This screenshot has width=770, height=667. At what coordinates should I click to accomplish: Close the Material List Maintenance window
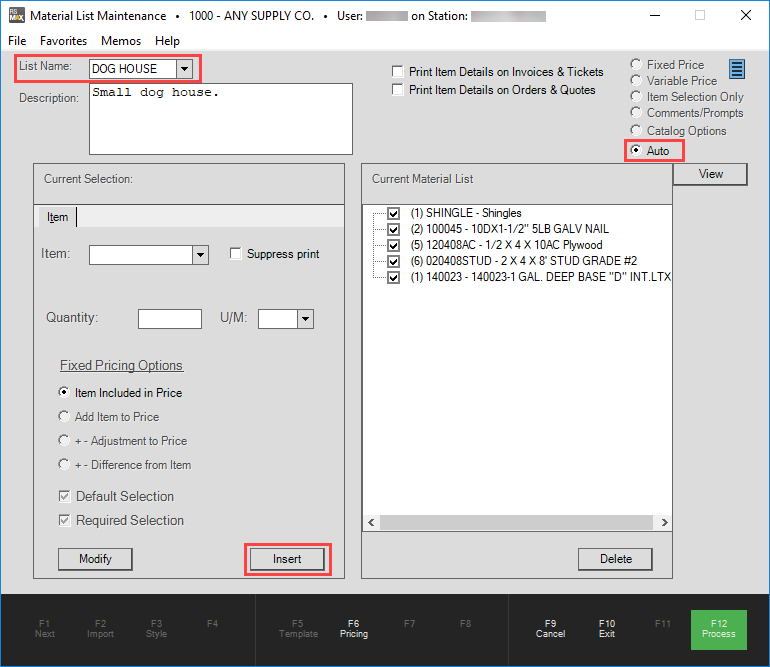click(745, 15)
